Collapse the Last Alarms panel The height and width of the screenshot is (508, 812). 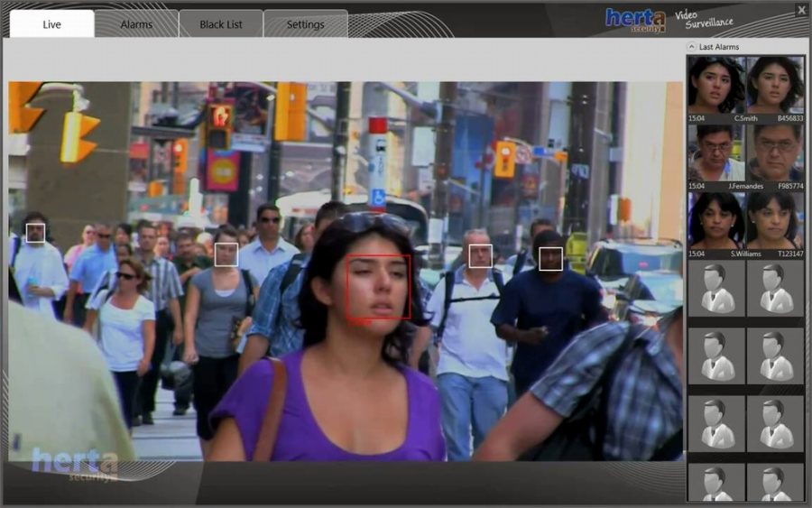pyautogui.click(x=691, y=46)
